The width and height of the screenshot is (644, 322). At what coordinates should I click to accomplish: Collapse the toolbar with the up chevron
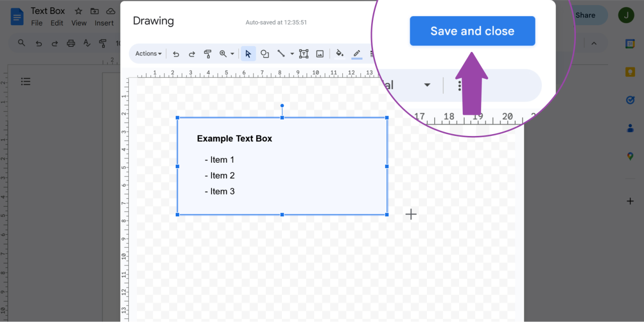[x=594, y=44]
